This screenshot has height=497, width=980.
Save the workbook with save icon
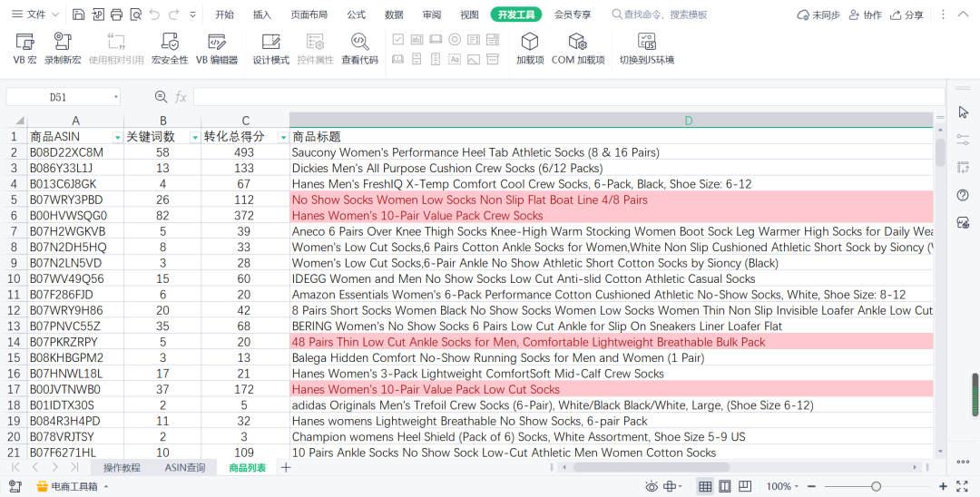[79, 15]
